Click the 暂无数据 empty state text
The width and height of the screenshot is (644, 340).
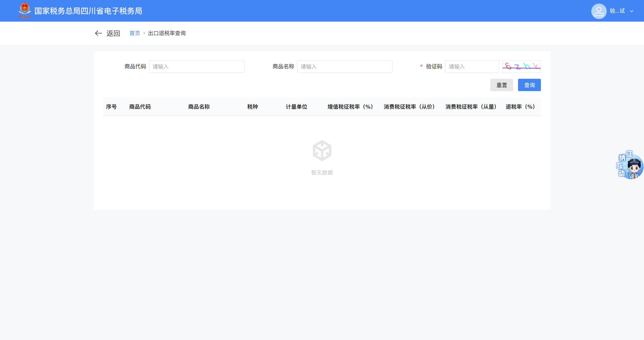[322, 173]
